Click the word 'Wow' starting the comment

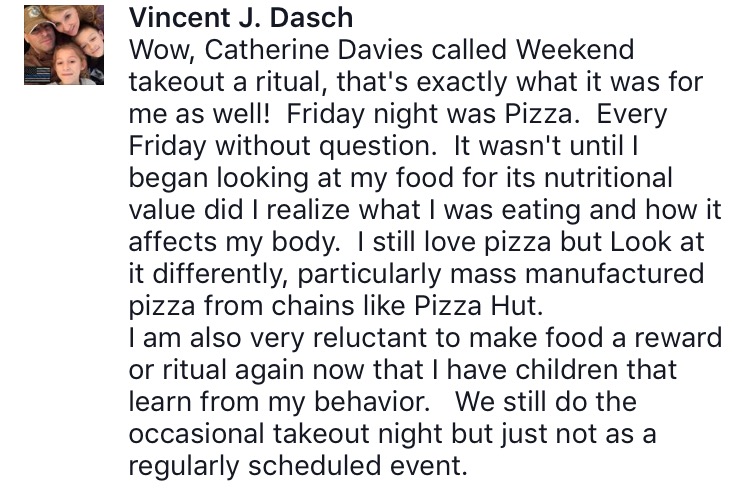click(161, 50)
